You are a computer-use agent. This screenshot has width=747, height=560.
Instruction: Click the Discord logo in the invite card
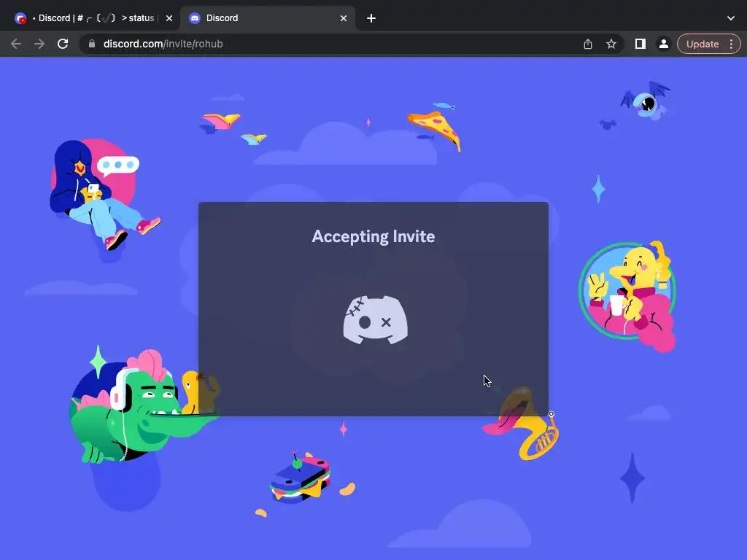click(376, 319)
